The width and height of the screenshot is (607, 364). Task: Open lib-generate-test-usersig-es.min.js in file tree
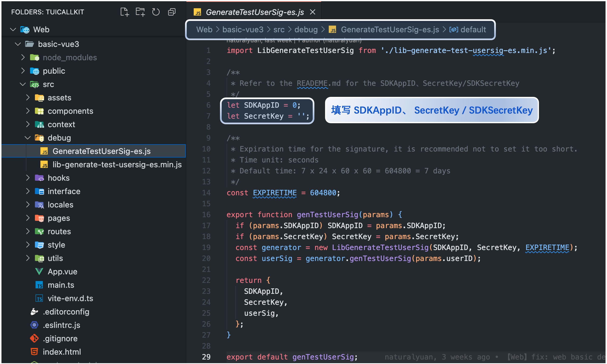pos(117,164)
